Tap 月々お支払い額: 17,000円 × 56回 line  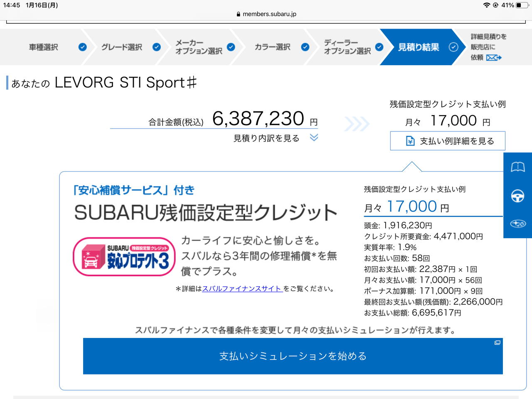click(423, 280)
